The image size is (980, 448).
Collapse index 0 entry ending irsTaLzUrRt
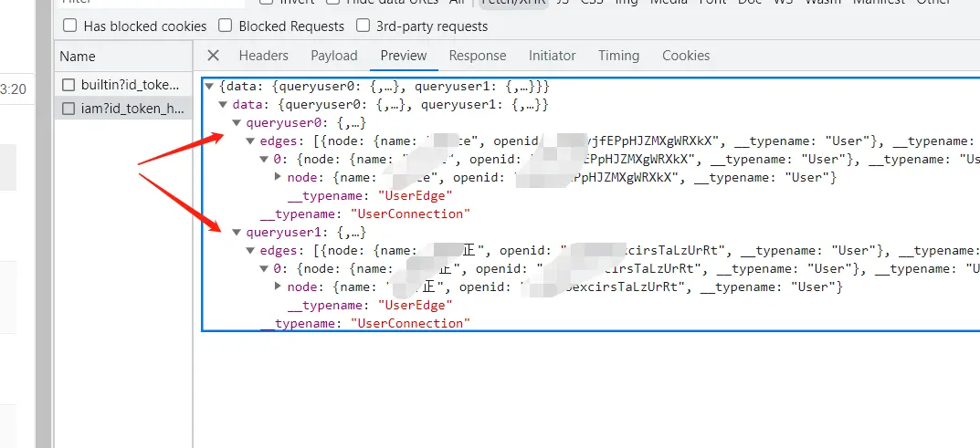[264, 269]
